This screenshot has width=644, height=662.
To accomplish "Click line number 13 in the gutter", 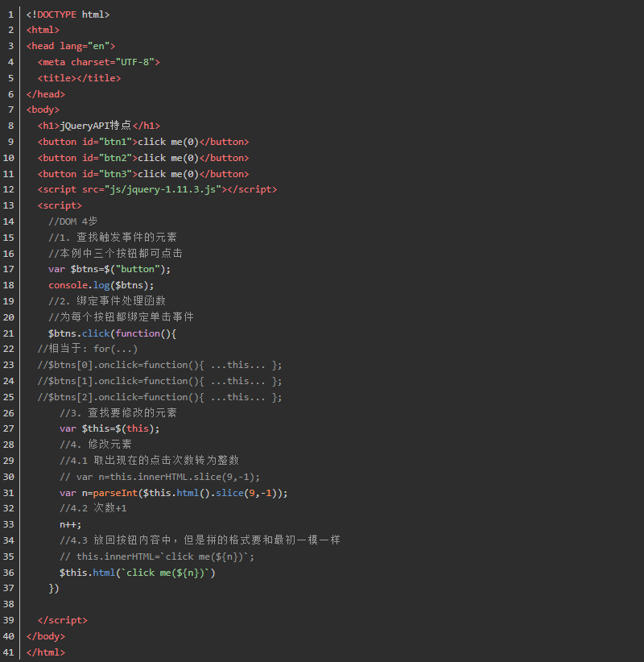I will point(9,206).
